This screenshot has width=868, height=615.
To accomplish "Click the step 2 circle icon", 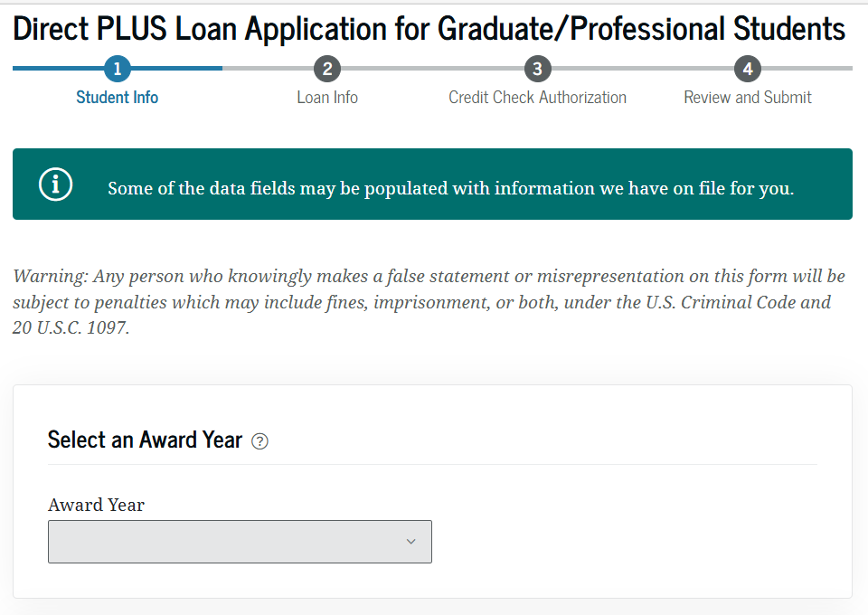I will (327, 69).
